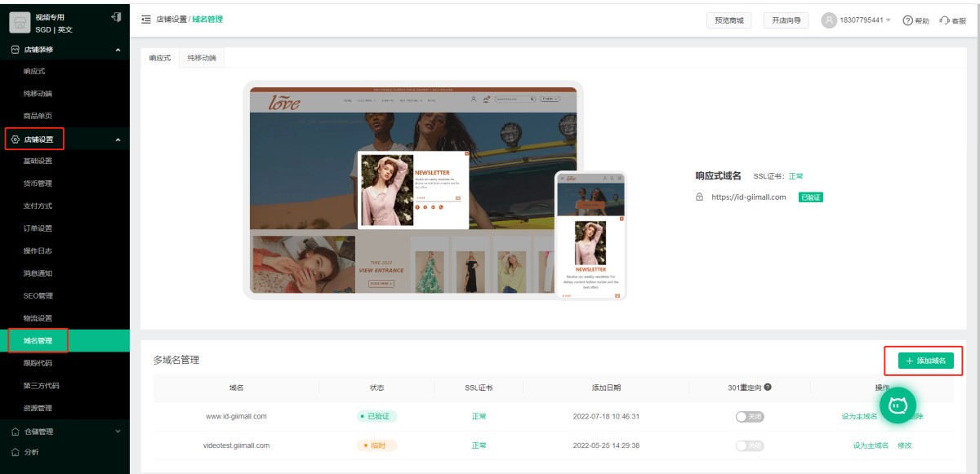Click 设为主域名 for www.id-giiimall.com
Image resolution: width=980 pixels, height=474 pixels.
point(859,416)
